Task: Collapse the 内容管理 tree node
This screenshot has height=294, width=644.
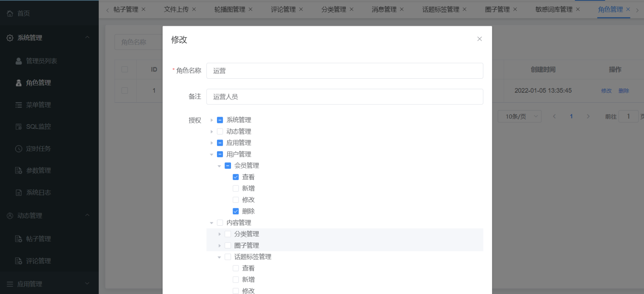Action: point(212,223)
